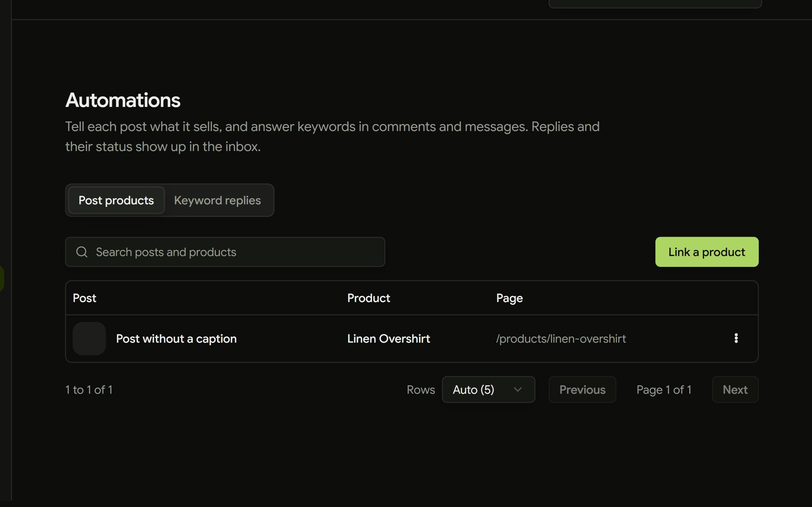Screen dimensions: 812x507
Task: Click the Link a product button
Action: coord(707,252)
